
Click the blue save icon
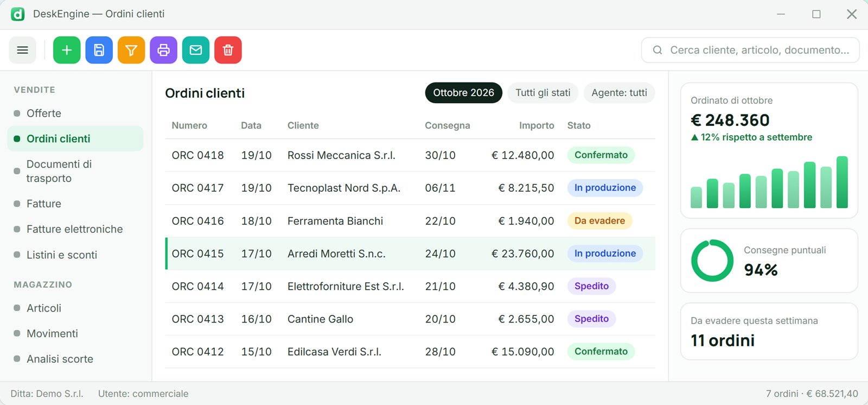tap(99, 50)
